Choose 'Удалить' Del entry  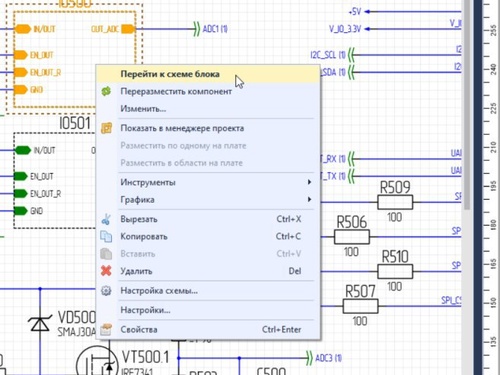click(208, 271)
